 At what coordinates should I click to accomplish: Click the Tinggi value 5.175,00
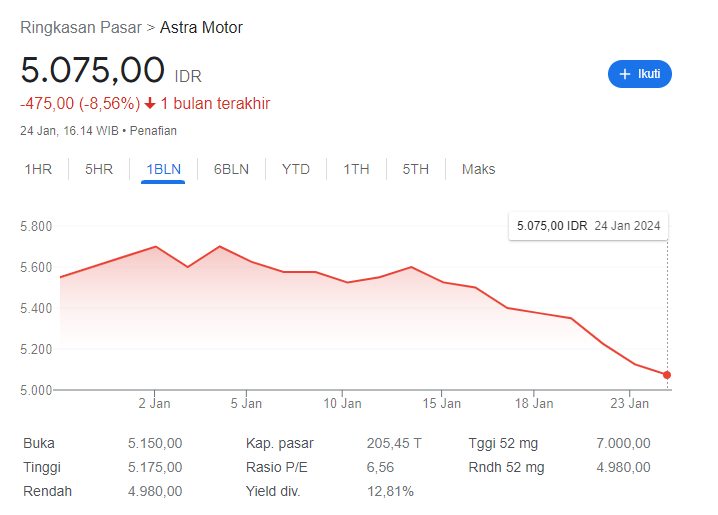tap(155, 467)
